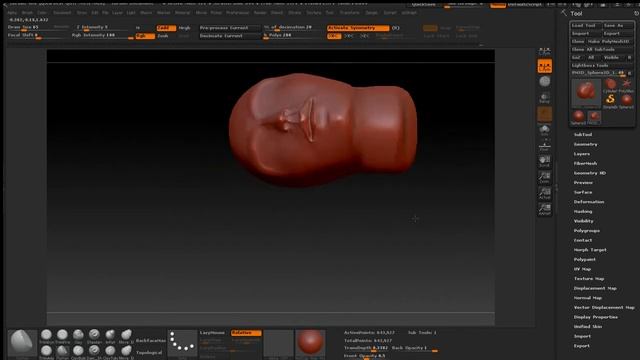Adjust the % of decimation slider
The image size is (640, 360).
[x=293, y=28]
